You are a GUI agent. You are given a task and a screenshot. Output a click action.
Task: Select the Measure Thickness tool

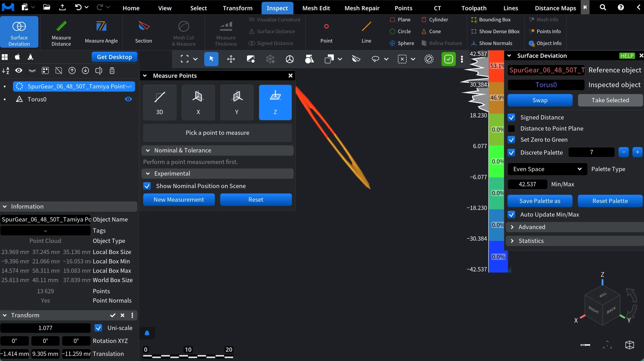click(226, 33)
